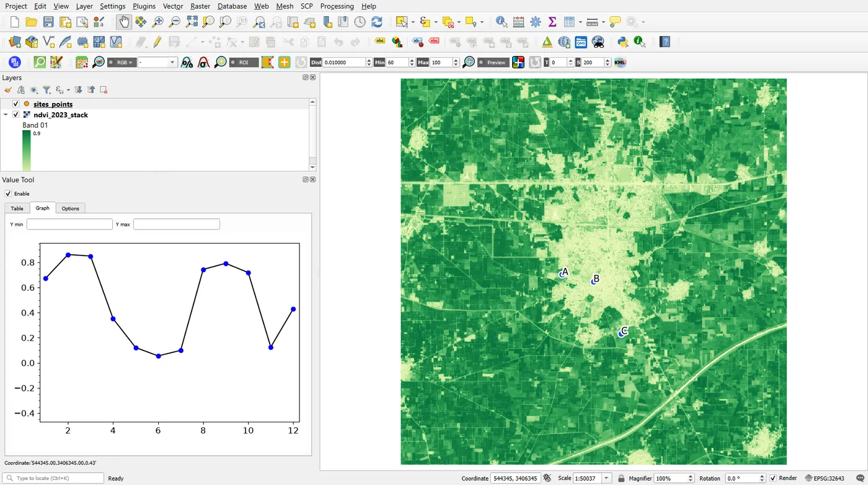Open the Field Calculator abacus icon
Image resolution: width=868 pixels, height=485 pixels.
[x=519, y=22]
